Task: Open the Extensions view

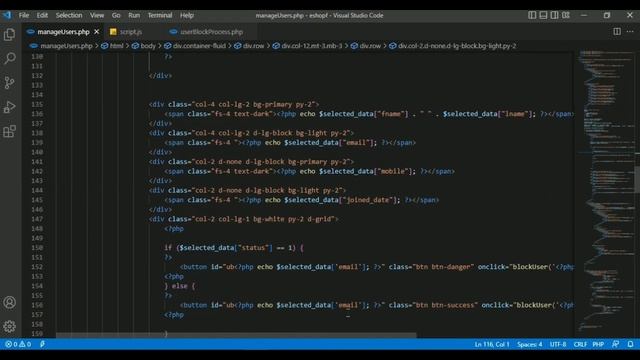Action: pyautogui.click(x=9, y=131)
